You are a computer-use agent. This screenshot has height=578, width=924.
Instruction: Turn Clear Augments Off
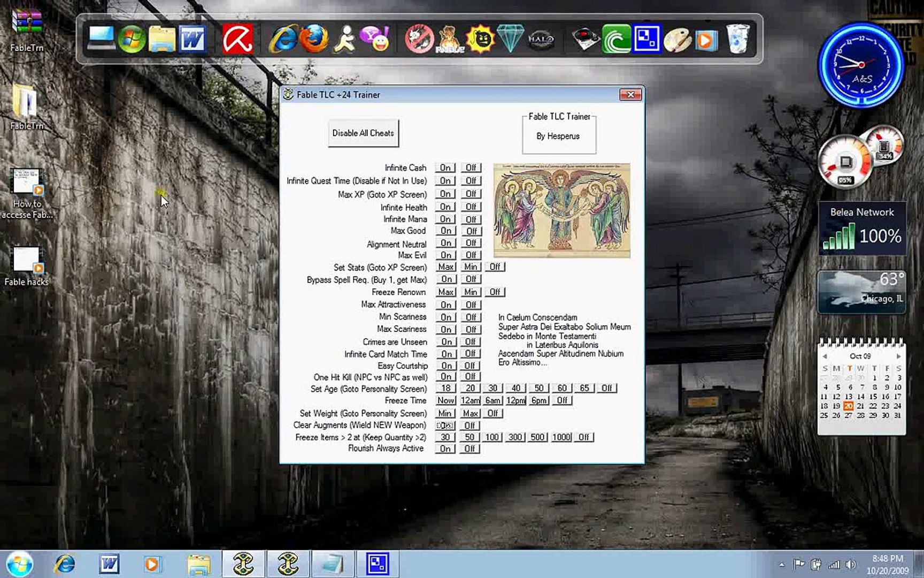(469, 425)
